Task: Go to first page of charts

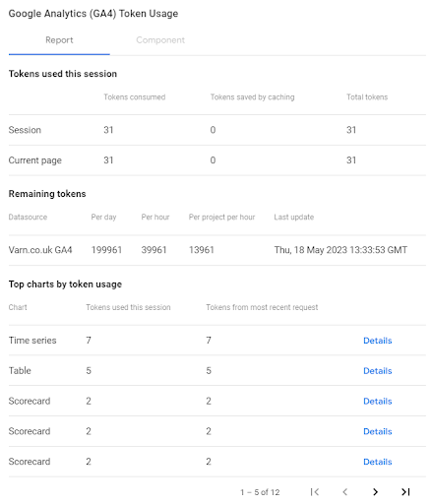Action: 315,491
